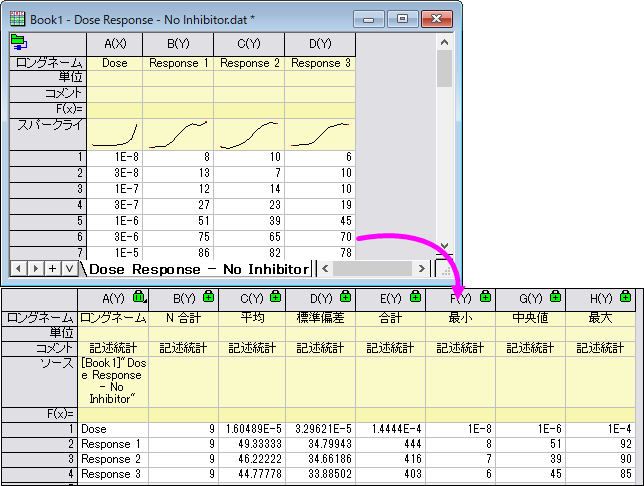Screen dimensions: 644x486
Task: Click the コメント row label in statistics sheet
Action: (x=39, y=348)
